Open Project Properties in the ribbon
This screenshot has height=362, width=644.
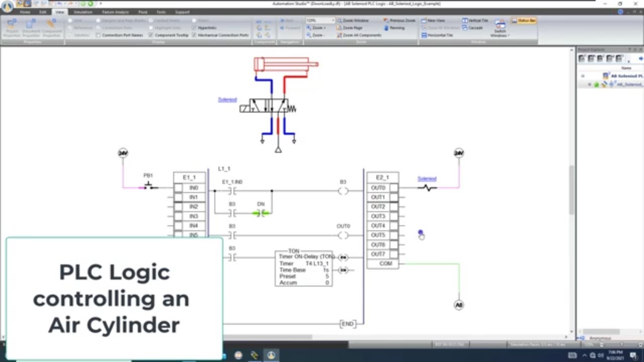point(12,28)
